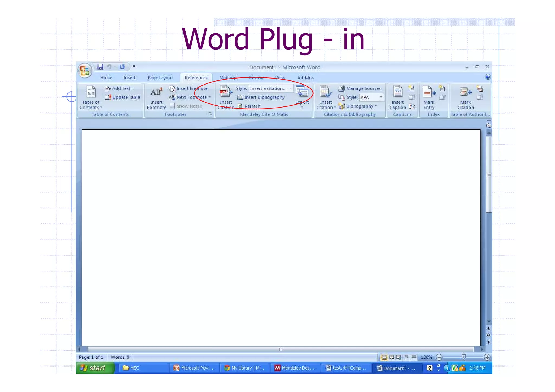This screenshot has width=555, height=392.
Task: Click Select Browse Object circle button
Action: (x=489, y=335)
